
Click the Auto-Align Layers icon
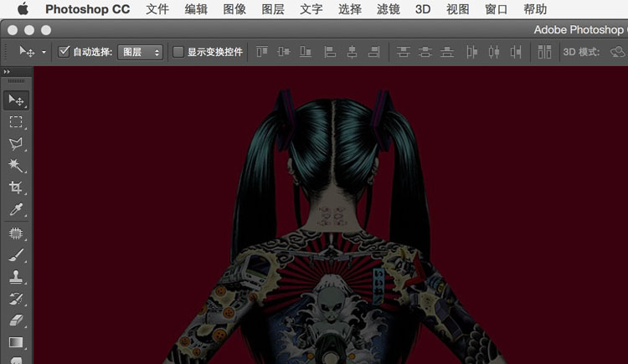point(544,52)
